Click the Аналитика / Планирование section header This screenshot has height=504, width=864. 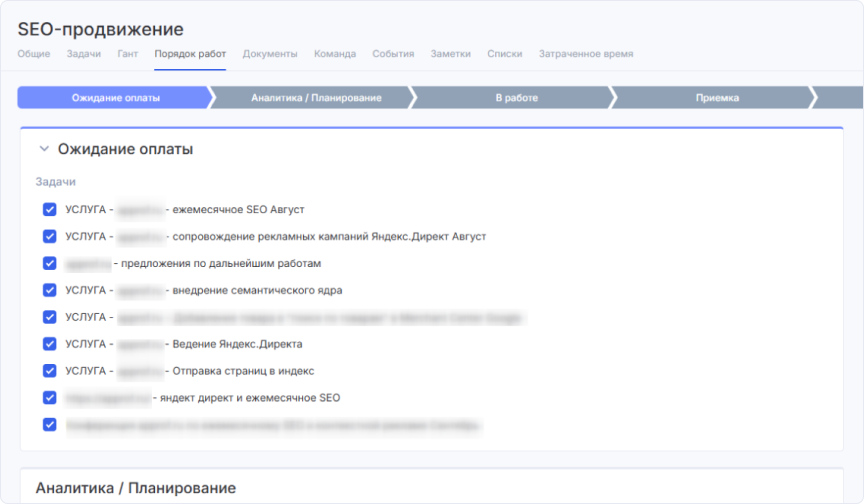(x=136, y=488)
